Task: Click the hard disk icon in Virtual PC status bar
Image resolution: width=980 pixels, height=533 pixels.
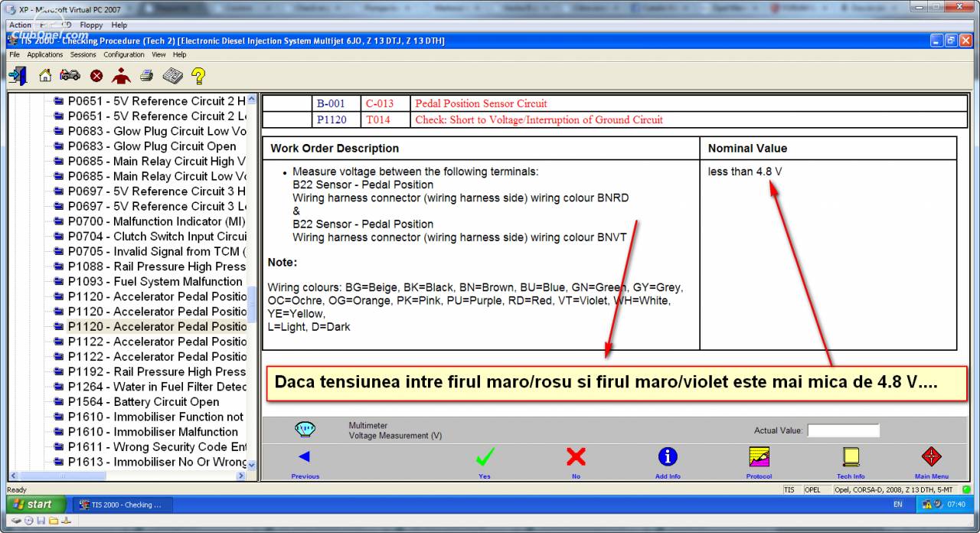Action: tap(16, 521)
